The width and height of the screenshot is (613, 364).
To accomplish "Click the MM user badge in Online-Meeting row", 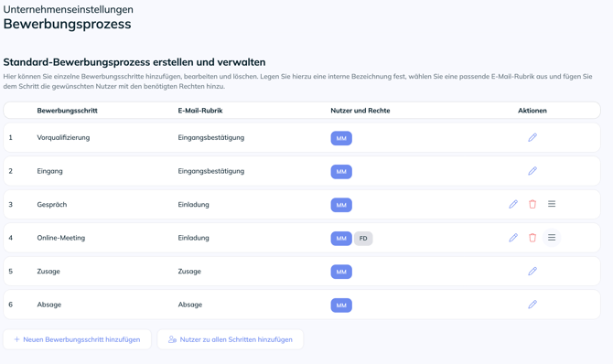I will tap(341, 239).
